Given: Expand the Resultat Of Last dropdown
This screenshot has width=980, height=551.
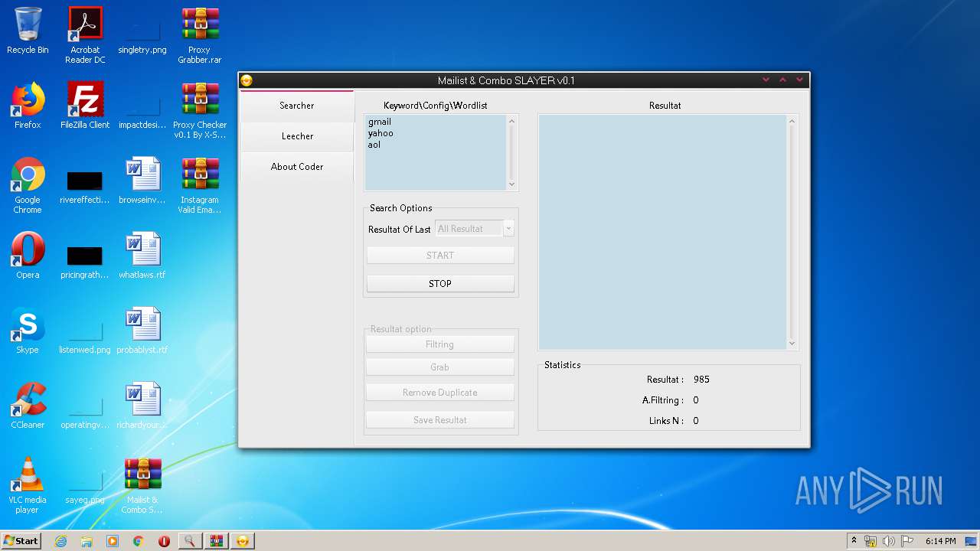Looking at the screenshot, I should (x=508, y=229).
